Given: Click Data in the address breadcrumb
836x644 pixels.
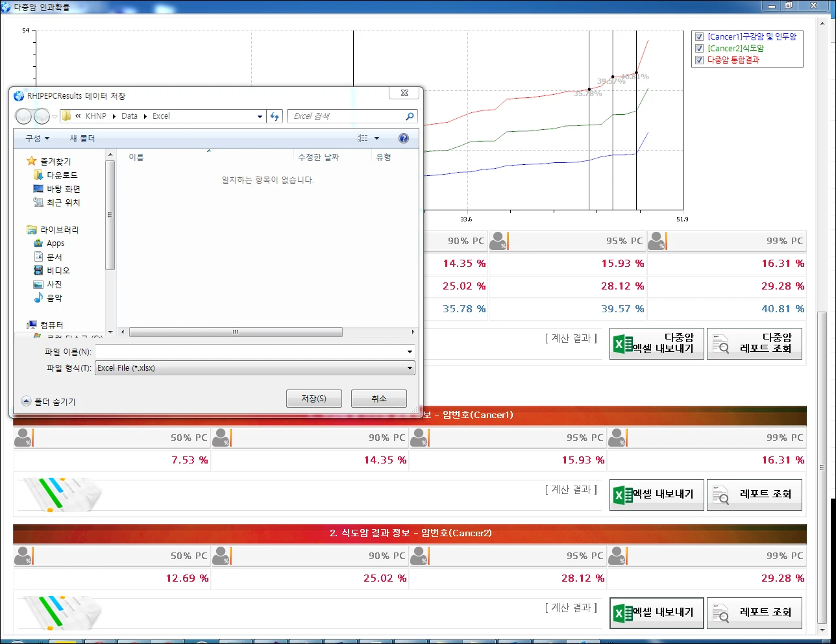Looking at the screenshot, I should pos(129,116).
